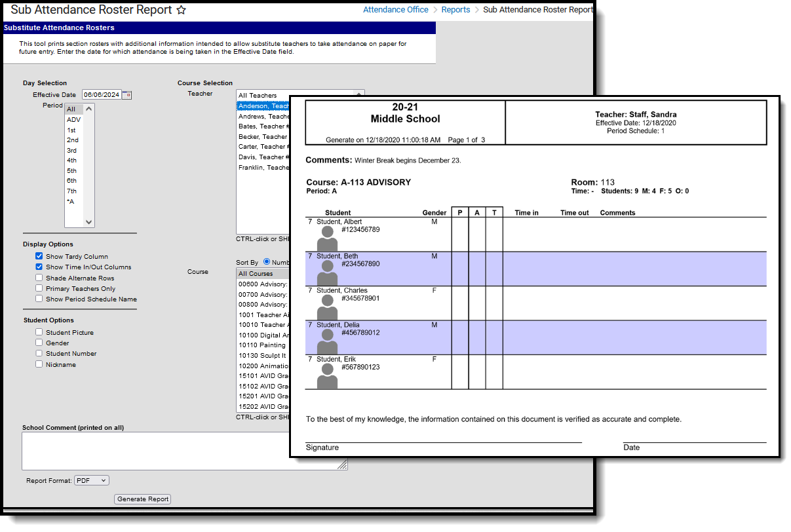Screen dimensions: 791x532
Task: Select 00600 Advisory in the Course list
Action: pyautogui.click(x=263, y=284)
